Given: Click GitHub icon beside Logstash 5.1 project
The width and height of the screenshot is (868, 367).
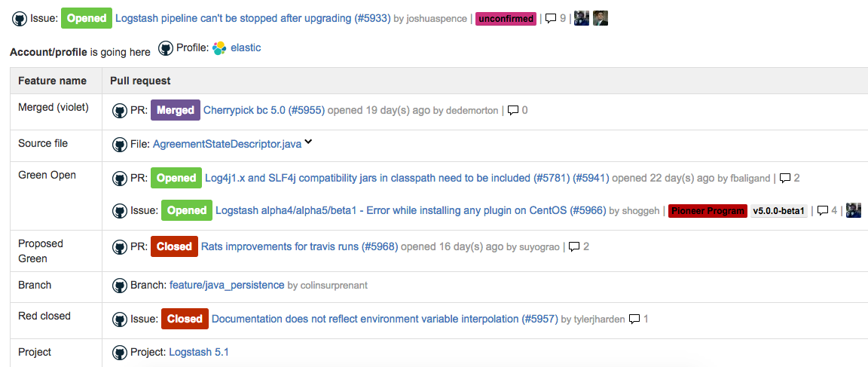Looking at the screenshot, I should (x=120, y=353).
